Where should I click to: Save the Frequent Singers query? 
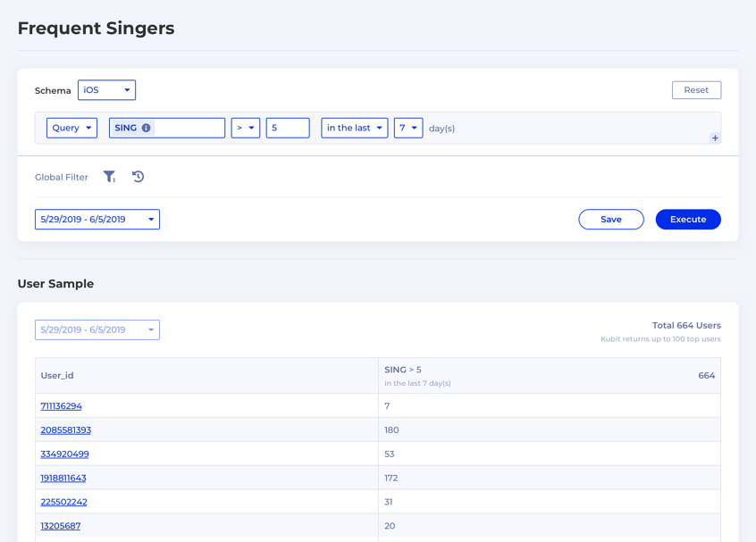tap(611, 219)
